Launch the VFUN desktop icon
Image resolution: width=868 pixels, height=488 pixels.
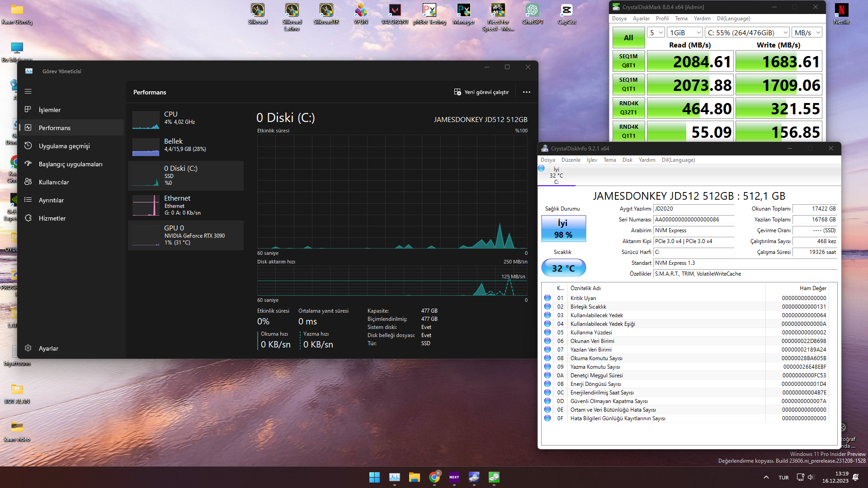tap(361, 14)
